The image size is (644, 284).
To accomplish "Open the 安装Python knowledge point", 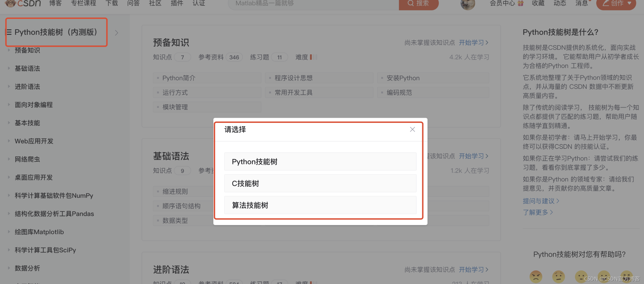I will [433, 78].
